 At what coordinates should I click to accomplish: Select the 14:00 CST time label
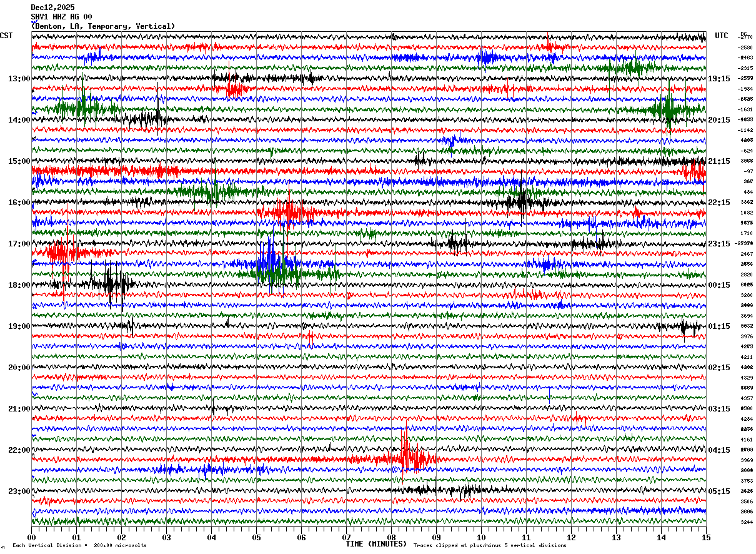coord(19,120)
